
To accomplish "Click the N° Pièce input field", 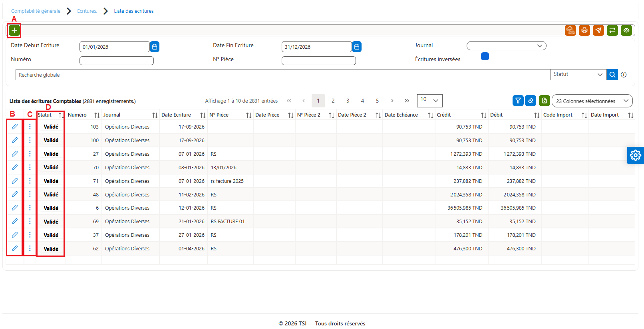I will point(319,61).
